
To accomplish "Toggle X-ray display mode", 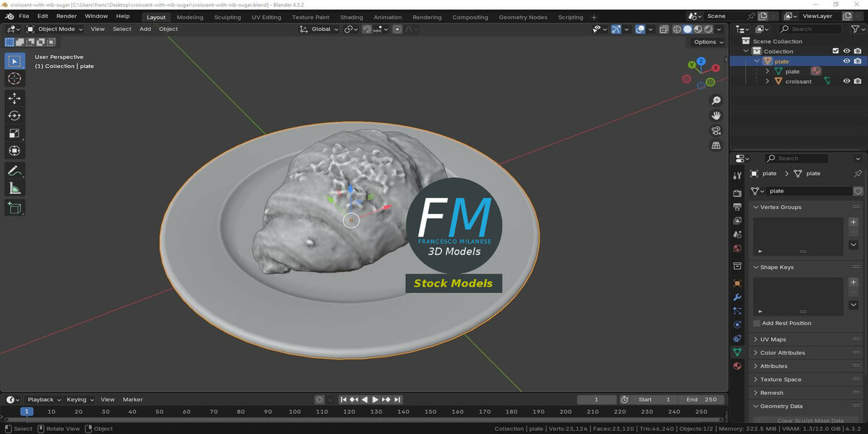I will coord(665,30).
